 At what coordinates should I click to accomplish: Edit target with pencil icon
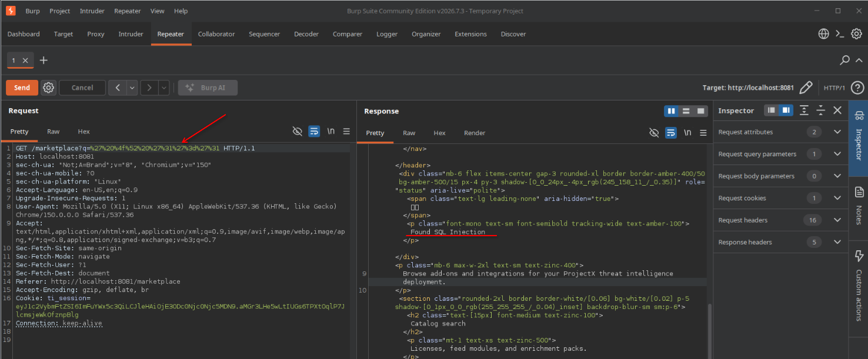coord(806,88)
